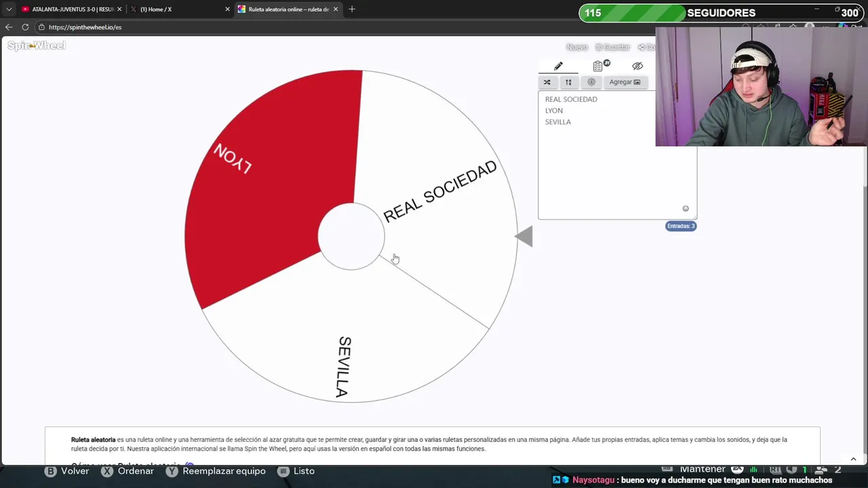Screen dimensions: 868x488
Task: Open a new browser tab
Action: pos(352,9)
